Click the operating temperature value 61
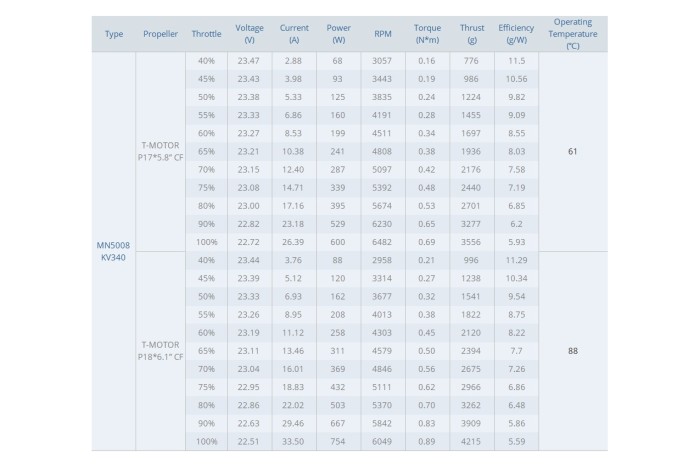Image resolution: width=700 pixels, height=467 pixels. tap(573, 151)
